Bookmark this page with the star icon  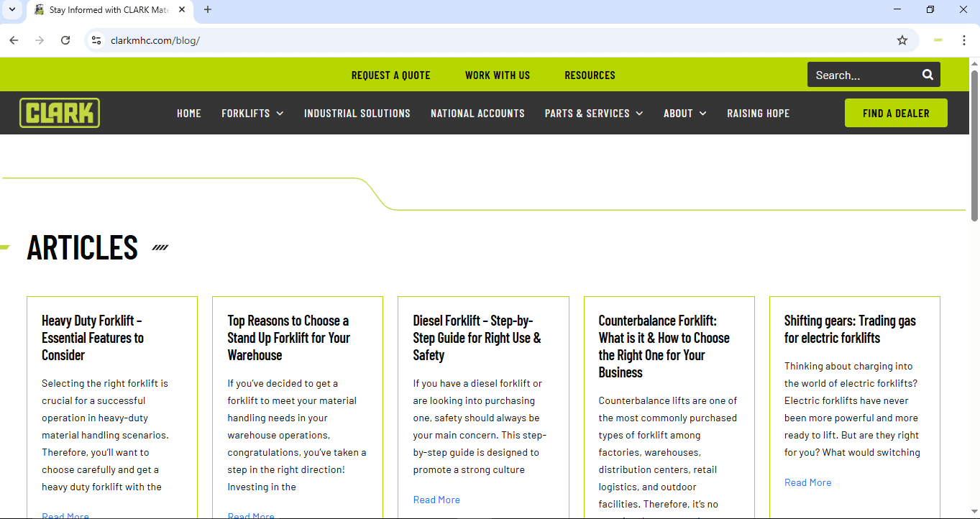click(x=902, y=40)
